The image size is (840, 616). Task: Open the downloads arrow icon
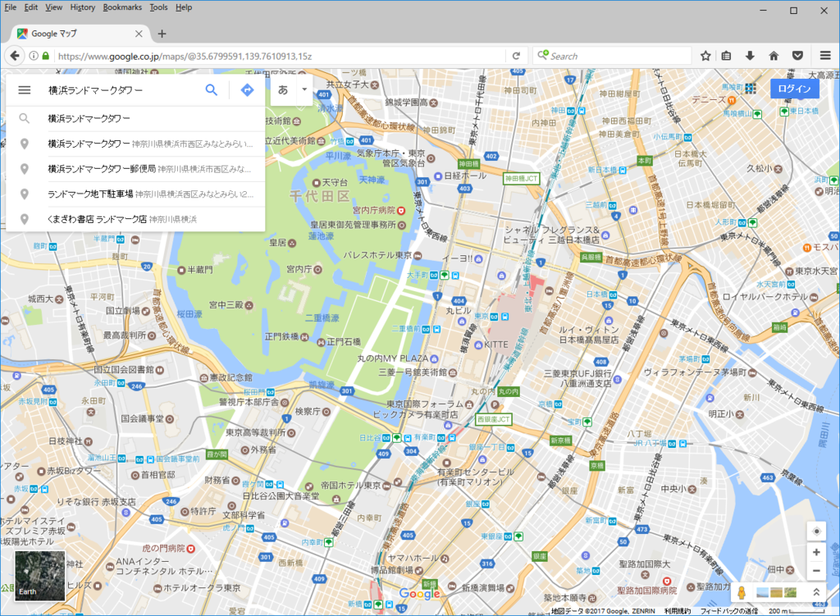(750, 56)
